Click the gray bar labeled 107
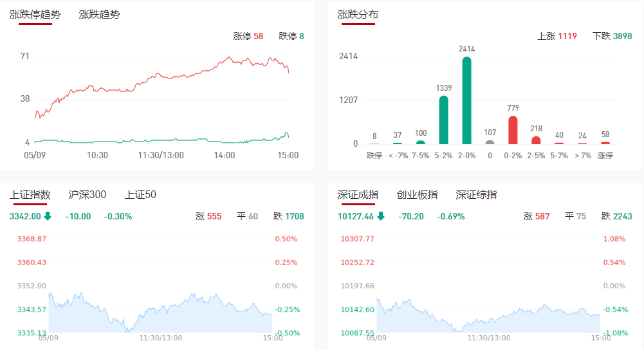The image size is (644, 350). pos(490,142)
